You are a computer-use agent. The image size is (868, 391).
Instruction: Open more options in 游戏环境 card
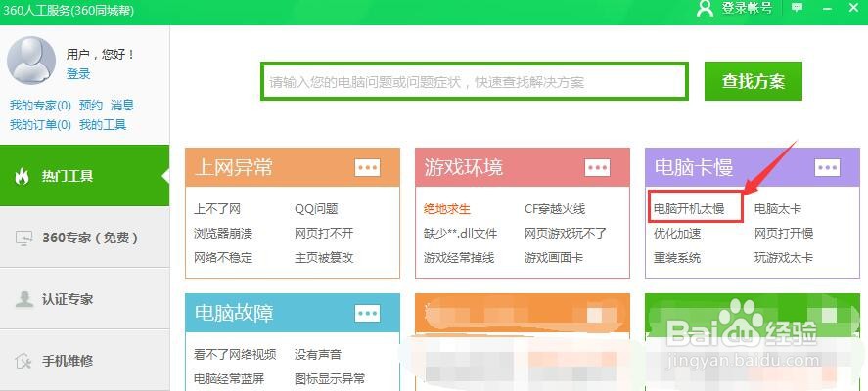click(597, 167)
